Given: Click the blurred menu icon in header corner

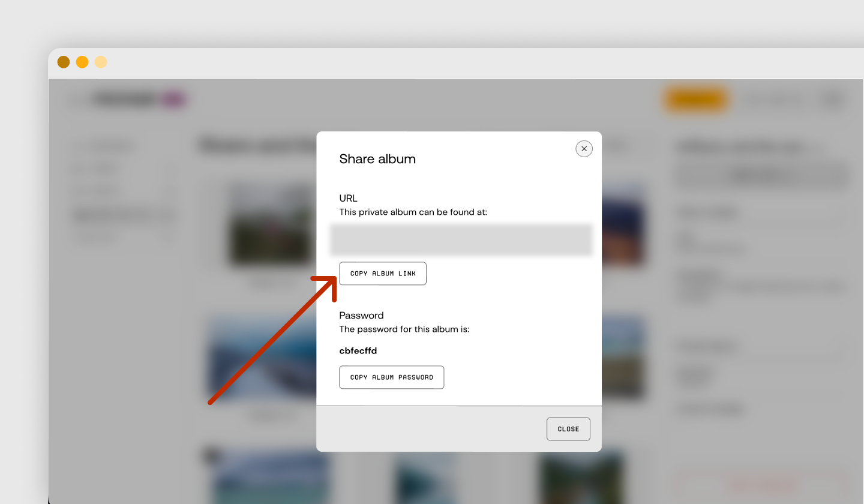Looking at the screenshot, I should pos(833,100).
